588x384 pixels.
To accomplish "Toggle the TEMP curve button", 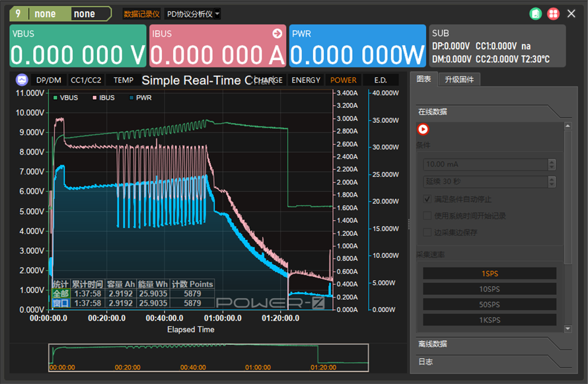I will [124, 80].
